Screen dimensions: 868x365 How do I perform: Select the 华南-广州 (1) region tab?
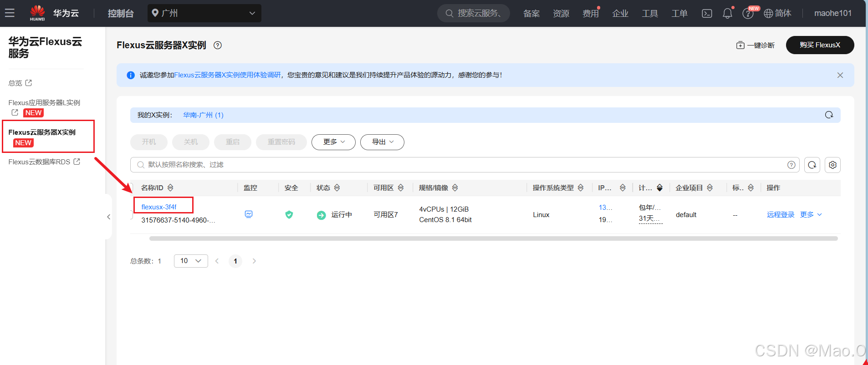(203, 115)
